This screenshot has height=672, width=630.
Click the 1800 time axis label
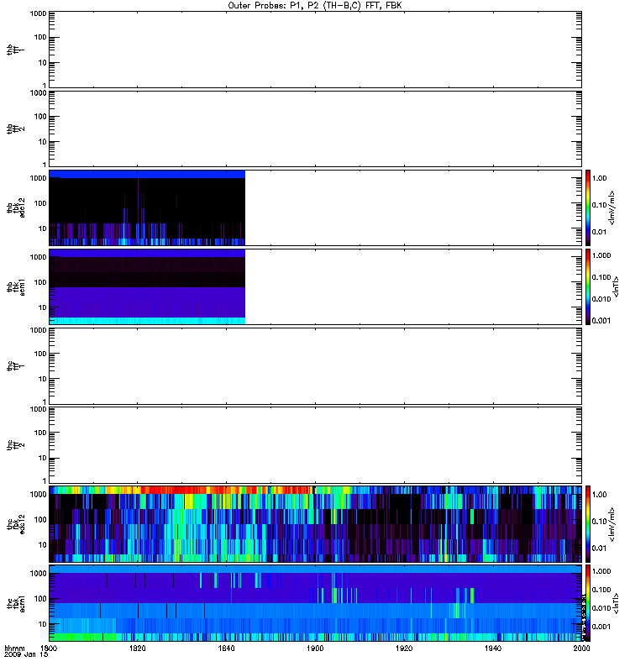click(49, 648)
